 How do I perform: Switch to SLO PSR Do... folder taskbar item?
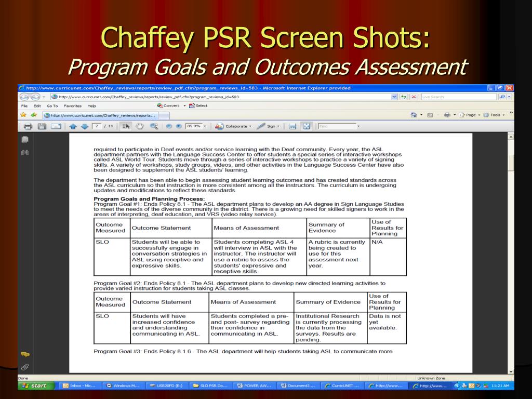click(x=210, y=386)
